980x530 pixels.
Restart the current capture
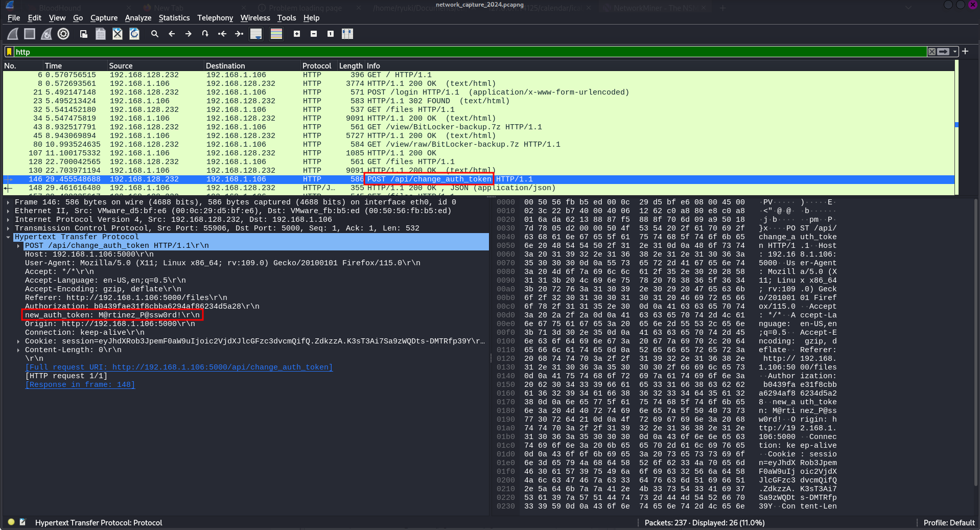46,34
